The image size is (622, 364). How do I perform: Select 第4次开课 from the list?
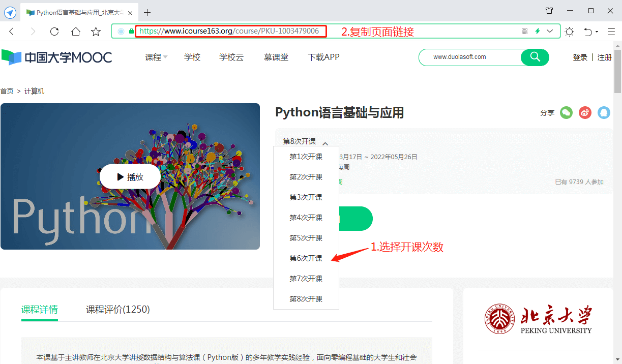tap(306, 218)
